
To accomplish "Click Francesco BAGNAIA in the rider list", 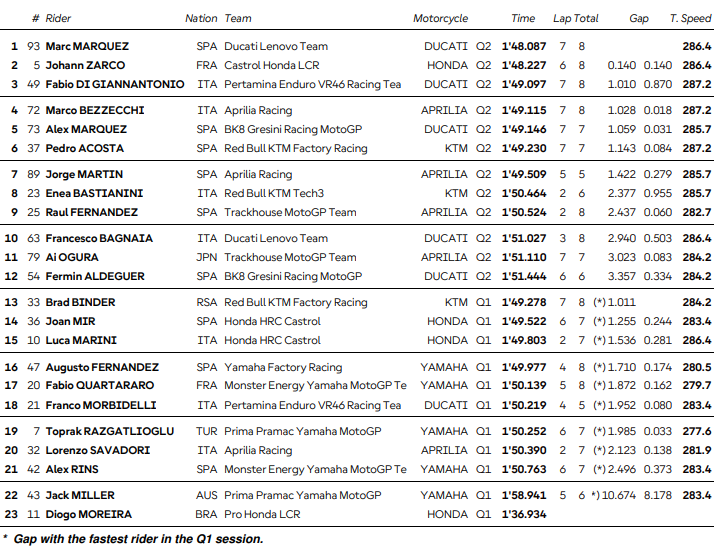I will click(99, 238).
